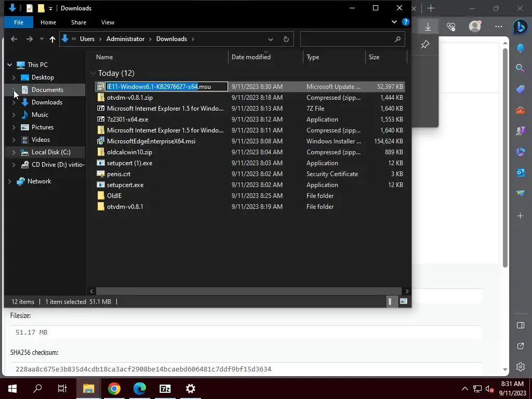Image resolution: width=532 pixels, height=399 pixels.
Task: Add a new Edge sidebar app
Action: (x=521, y=216)
